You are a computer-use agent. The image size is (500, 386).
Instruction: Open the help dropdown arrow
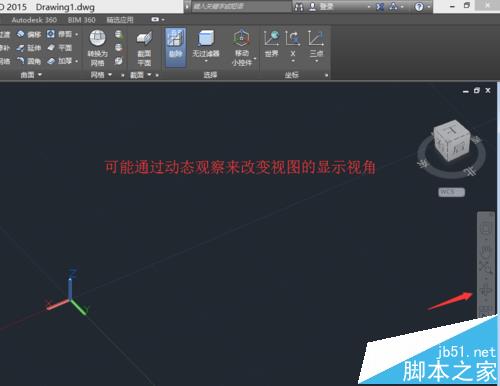428,7
